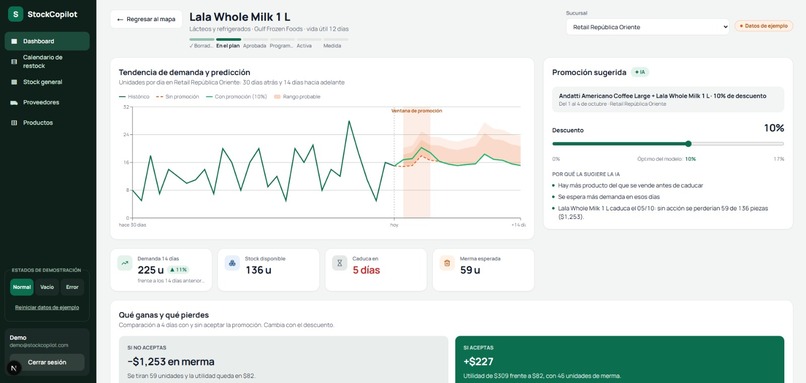This screenshot has width=806, height=383.
Task: Click the Caduca en hourglass icon
Action: coord(339,263)
